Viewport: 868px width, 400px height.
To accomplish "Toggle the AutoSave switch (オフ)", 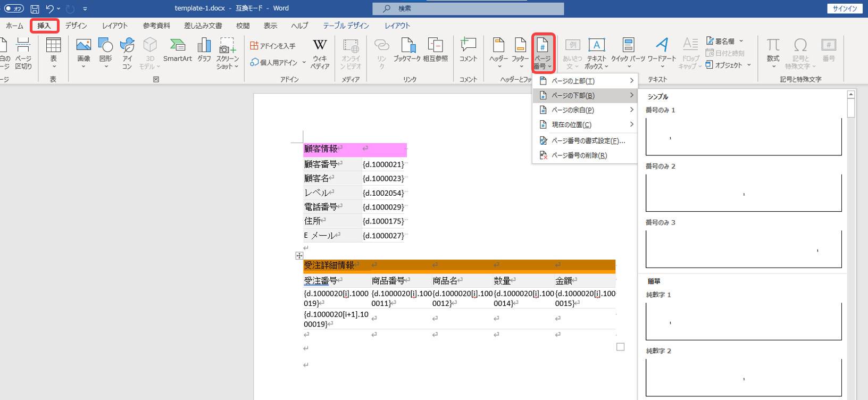I will 14,9.
